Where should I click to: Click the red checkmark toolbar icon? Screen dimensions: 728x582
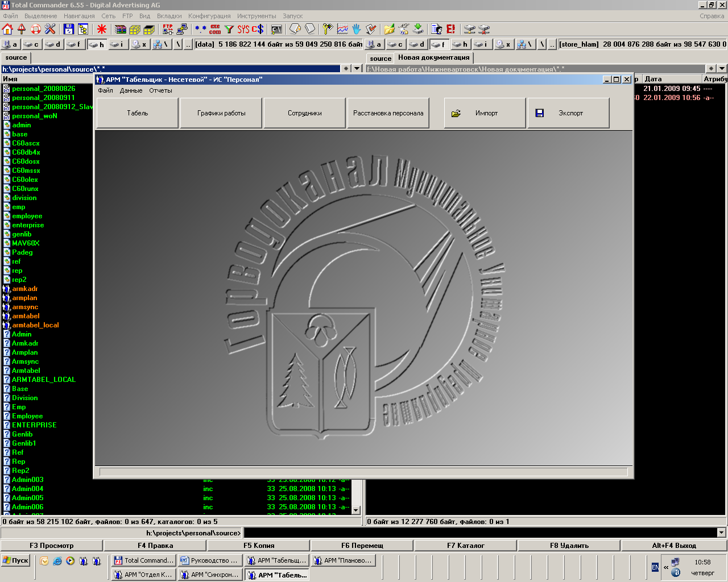coord(371,29)
